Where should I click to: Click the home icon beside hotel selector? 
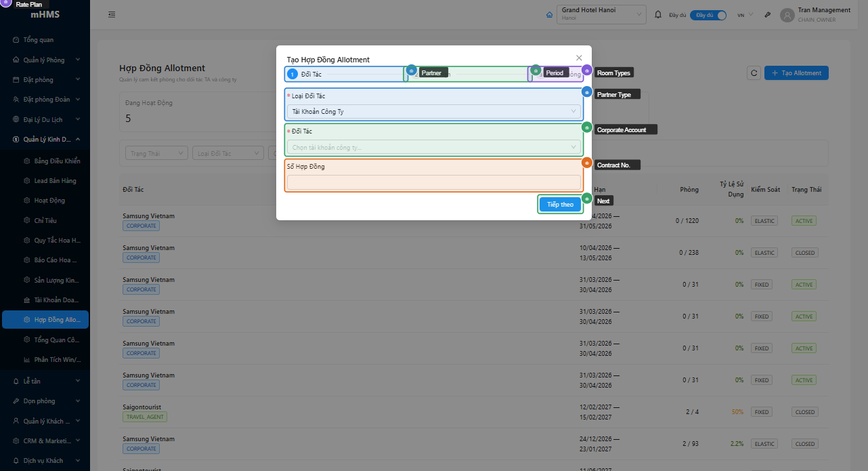tap(549, 15)
